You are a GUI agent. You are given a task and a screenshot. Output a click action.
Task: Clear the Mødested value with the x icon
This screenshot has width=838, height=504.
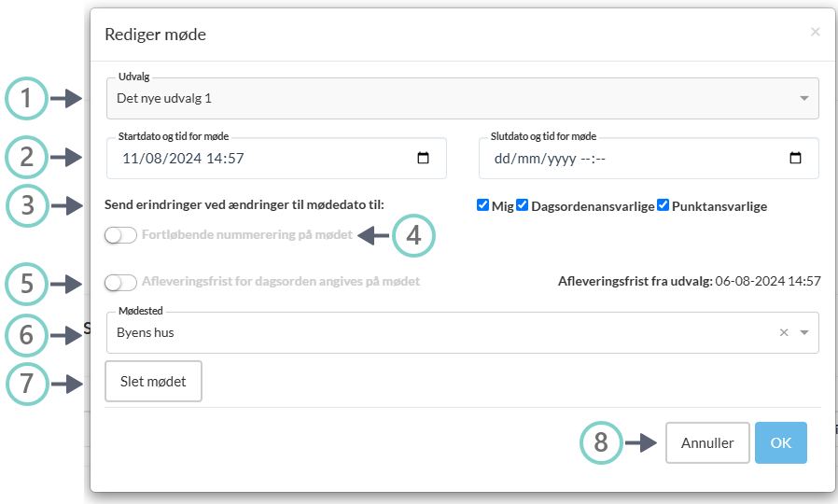(x=784, y=333)
